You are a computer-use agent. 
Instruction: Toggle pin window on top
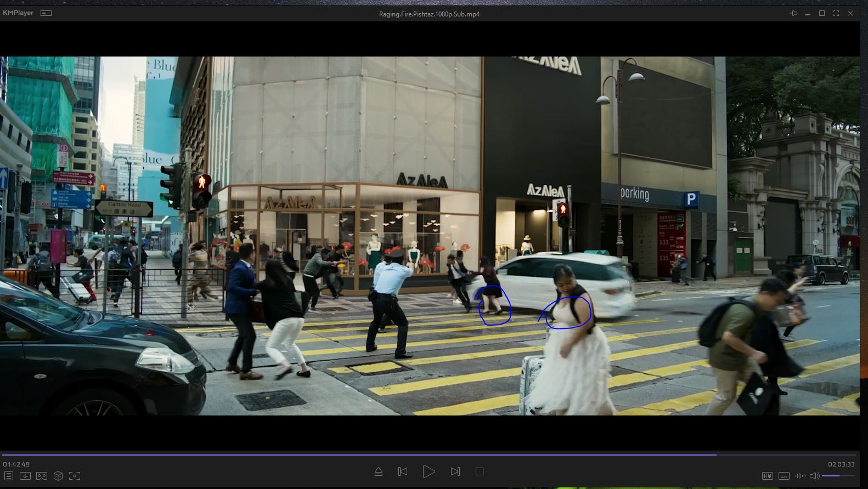pos(793,13)
